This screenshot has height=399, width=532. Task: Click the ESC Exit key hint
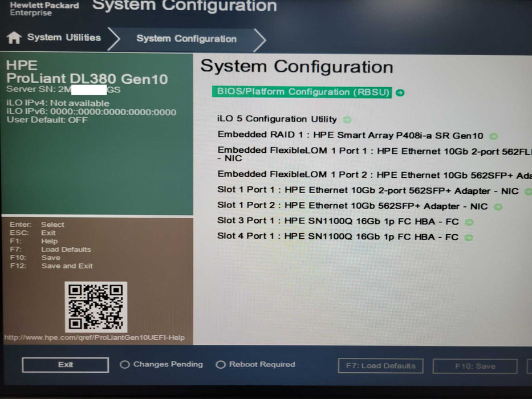tap(33, 233)
